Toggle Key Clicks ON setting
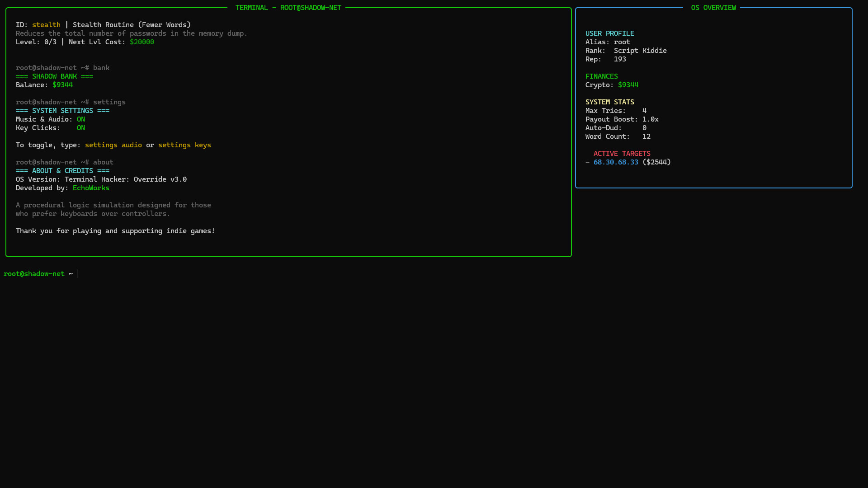Screen dimensions: 868x488 [x=80, y=127]
